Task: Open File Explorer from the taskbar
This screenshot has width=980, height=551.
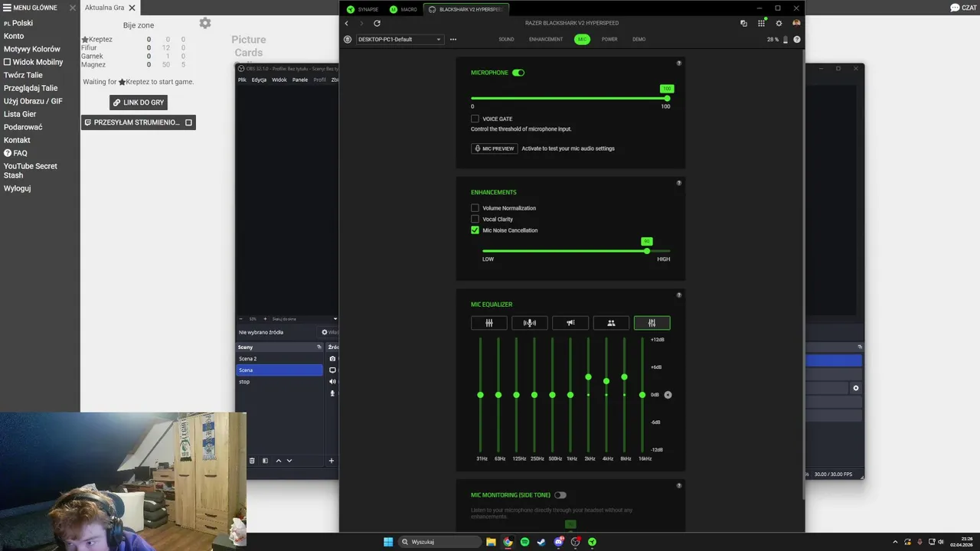Action: coord(492,542)
